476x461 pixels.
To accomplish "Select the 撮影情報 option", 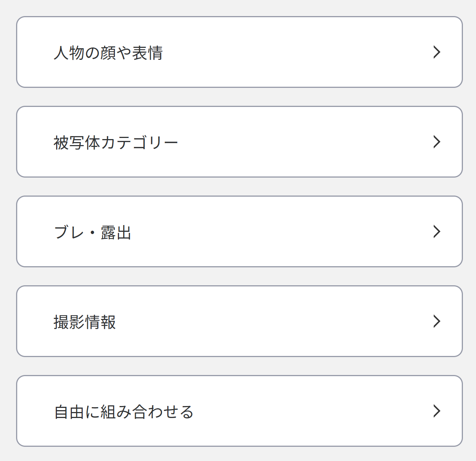I will (239, 321).
